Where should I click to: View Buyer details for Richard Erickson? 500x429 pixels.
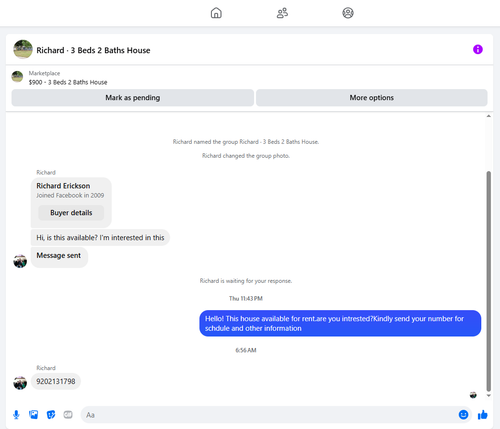71,213
